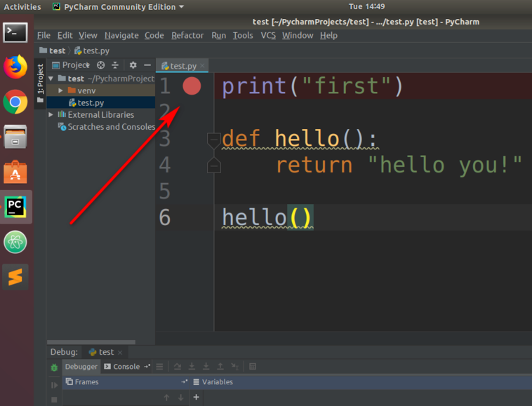Open the File menu
The image size is (532, 406).
[x=44, y=36]
